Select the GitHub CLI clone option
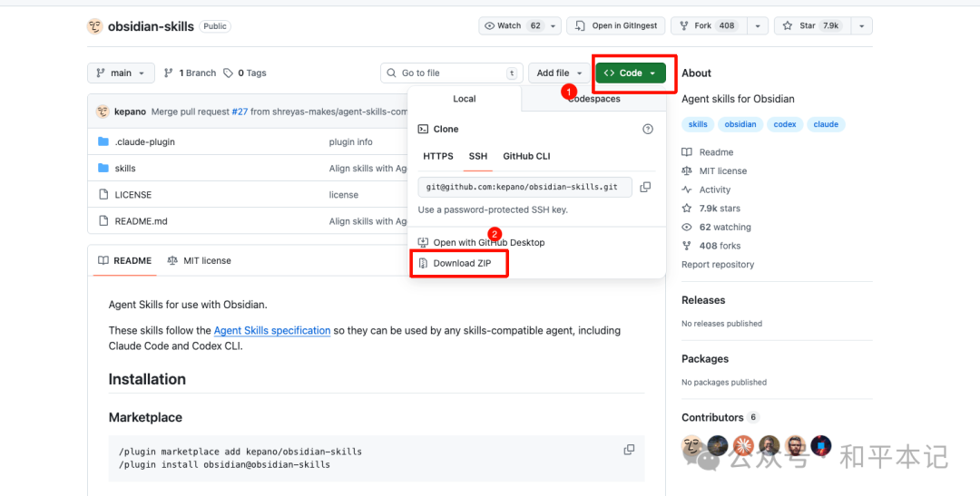The height and width of the screenshot is (496, 980). [526, 156]
